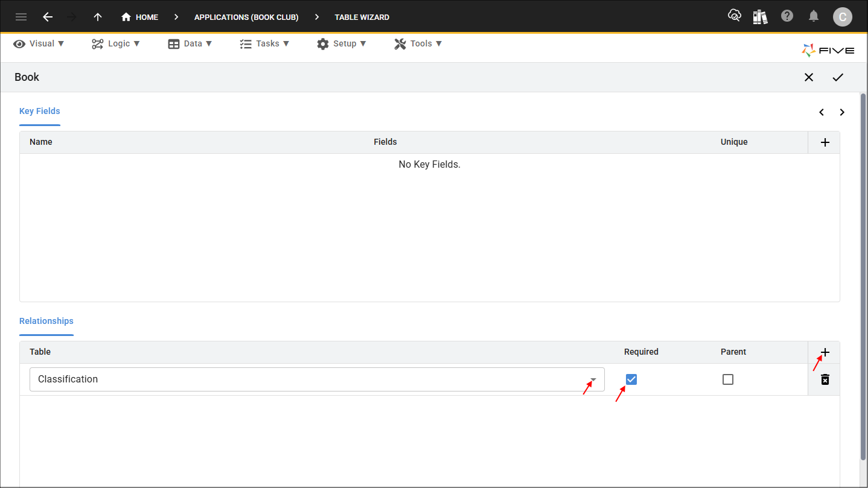Open the Tasks menu
This screenshot has height=488, width=868.
264,43
